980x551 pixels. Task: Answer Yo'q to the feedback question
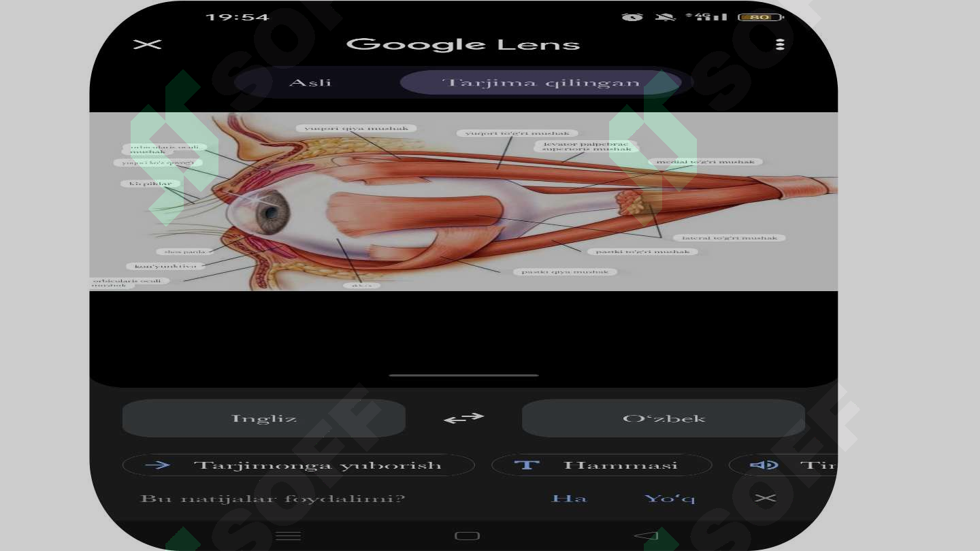(x=670, y=499)
